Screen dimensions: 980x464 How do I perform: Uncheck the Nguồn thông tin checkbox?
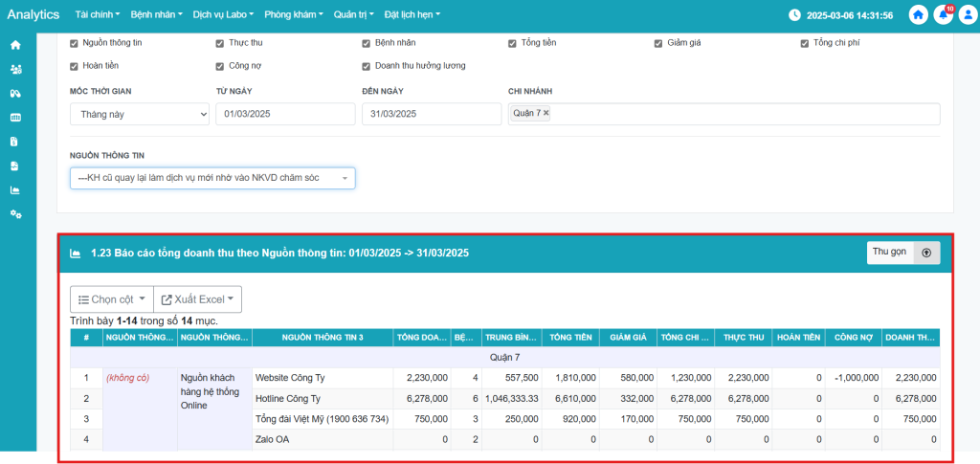point(75,43)
